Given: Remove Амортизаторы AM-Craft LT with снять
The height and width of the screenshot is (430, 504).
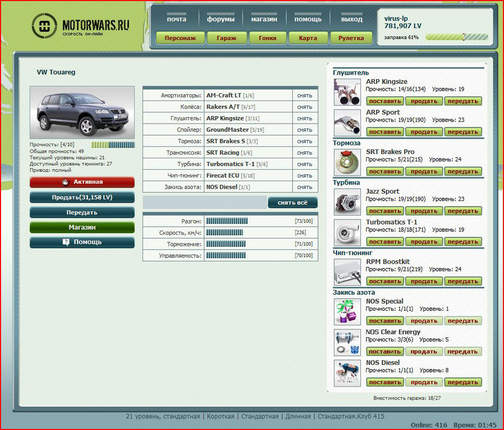Looking at the screenshot, I should coord(305,95).
